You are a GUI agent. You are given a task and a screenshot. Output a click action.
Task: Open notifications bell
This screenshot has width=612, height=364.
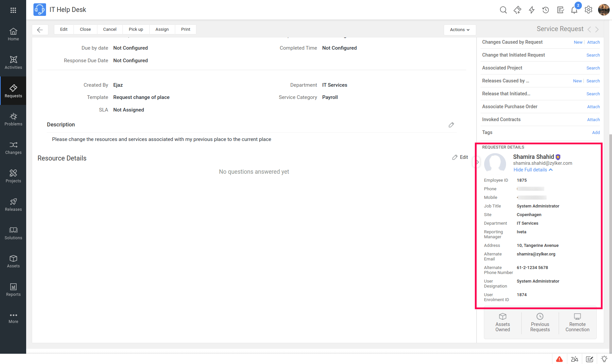(x=574, y=10)
